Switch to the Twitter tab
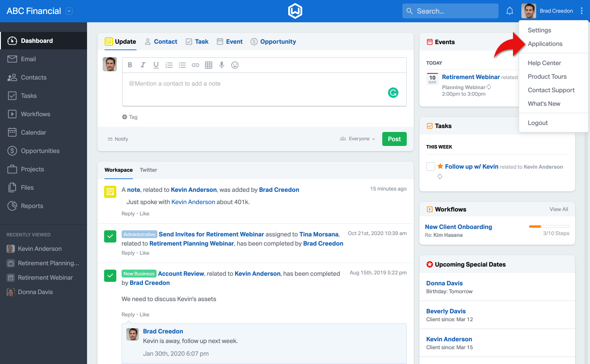Viewport: 590px width, 364px height. pos(148,170)
